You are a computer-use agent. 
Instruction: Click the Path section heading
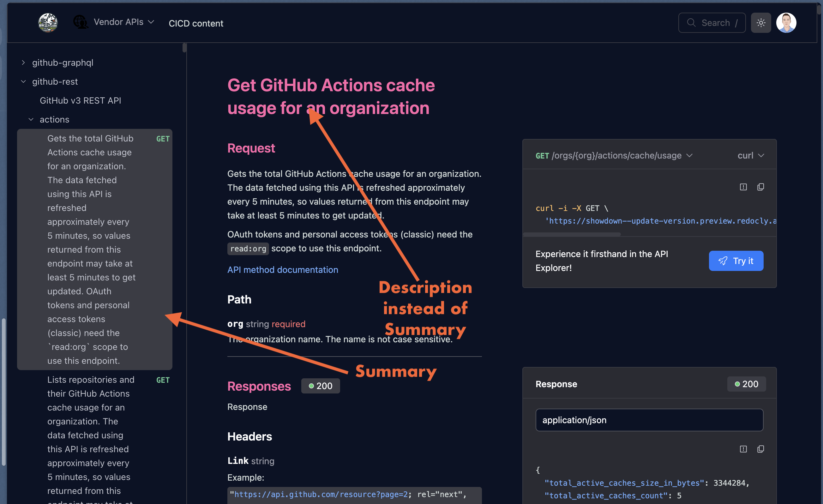pos(239,300)
